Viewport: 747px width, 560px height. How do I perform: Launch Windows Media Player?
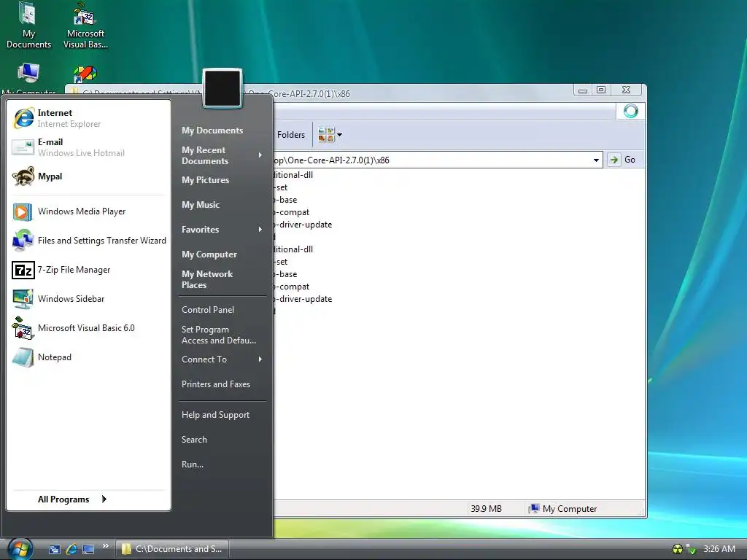tap(88, 211)
